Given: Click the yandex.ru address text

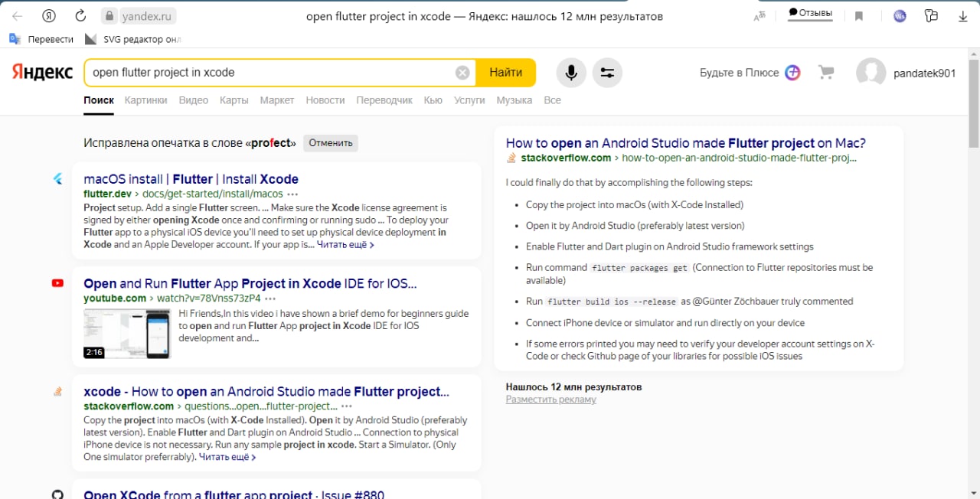Looking at the screenshot, I should coord(148,16).
